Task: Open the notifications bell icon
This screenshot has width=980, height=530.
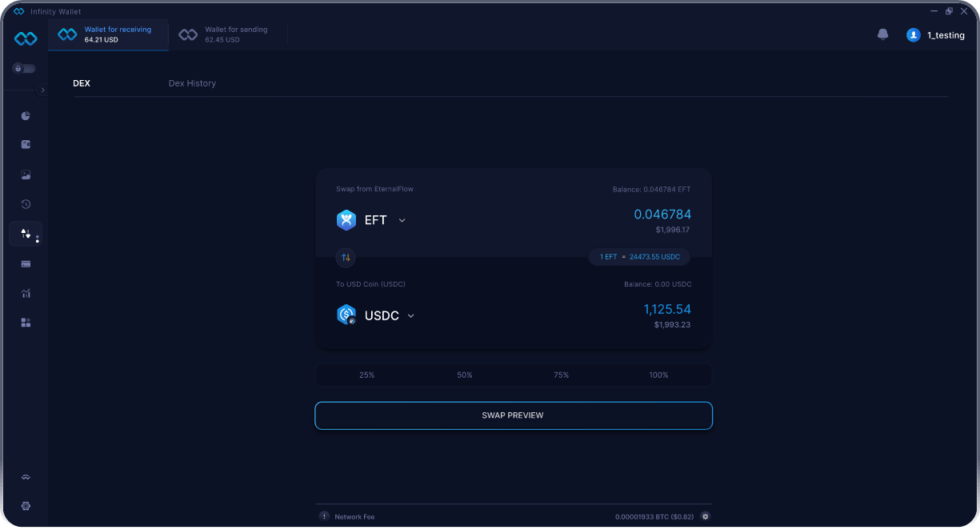Action: tap(883, 35)
